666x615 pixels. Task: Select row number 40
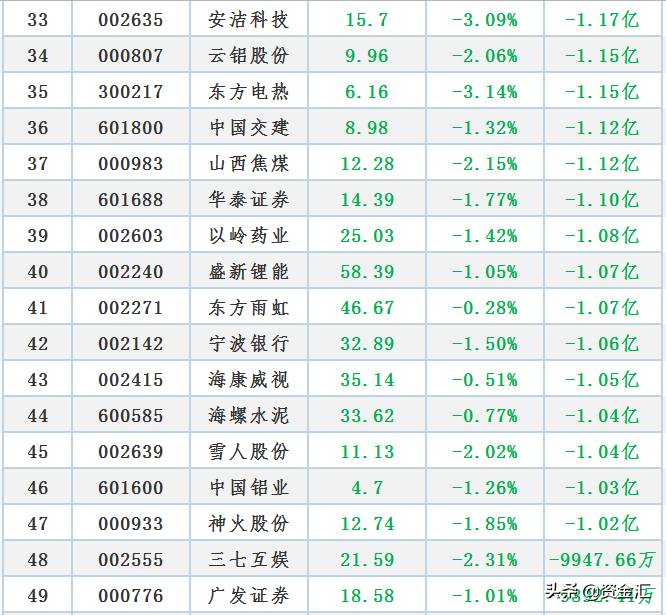(x=38, y=272)
